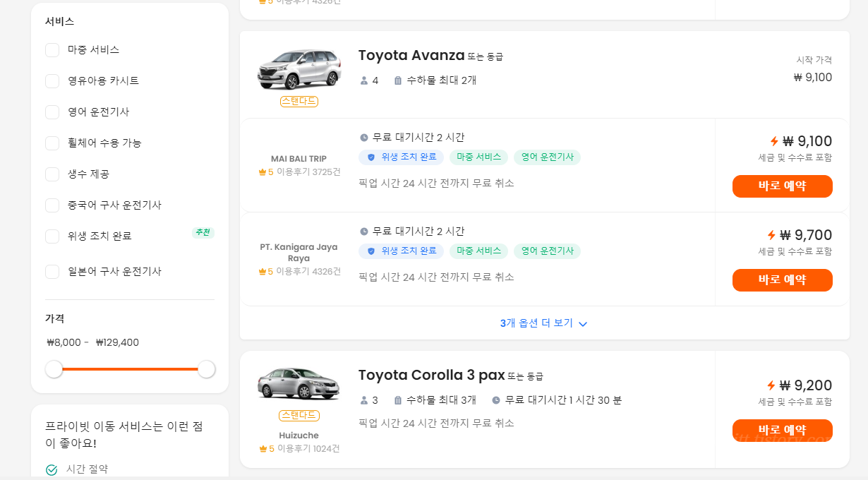
Task: Click the Toyota Corolla 3 pax title
Action: (x=431, y=375)
